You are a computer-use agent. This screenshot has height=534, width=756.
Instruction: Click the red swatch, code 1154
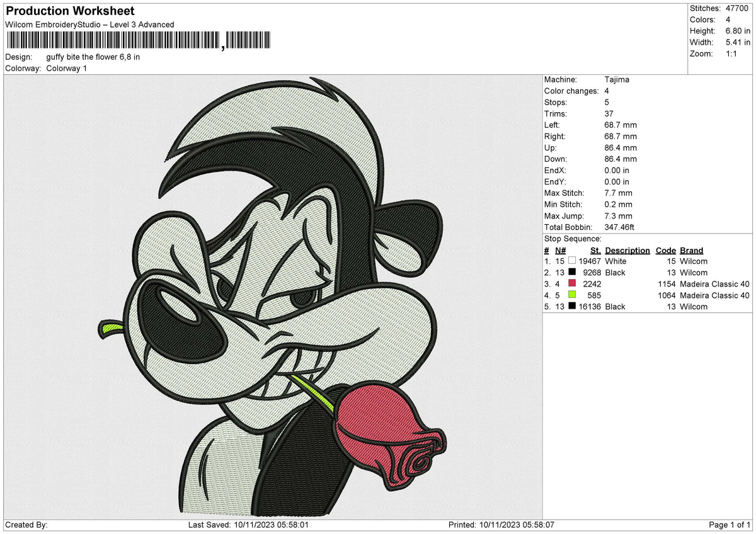[572, 283]
